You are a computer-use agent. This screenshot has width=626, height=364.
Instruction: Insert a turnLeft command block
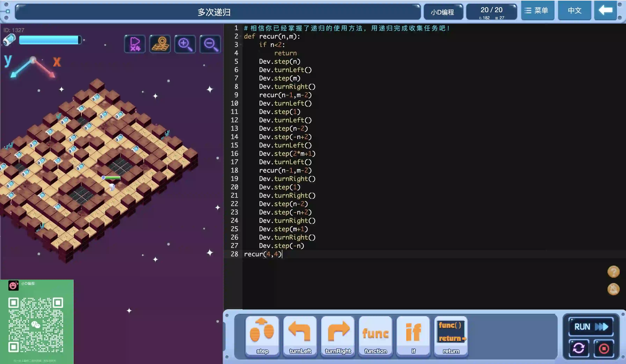(x=300, y=336)
